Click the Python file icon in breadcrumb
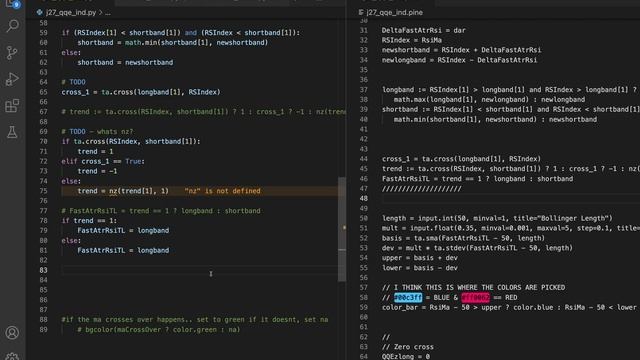This screenshot has height=360, width=640. [x=40, y=13]
